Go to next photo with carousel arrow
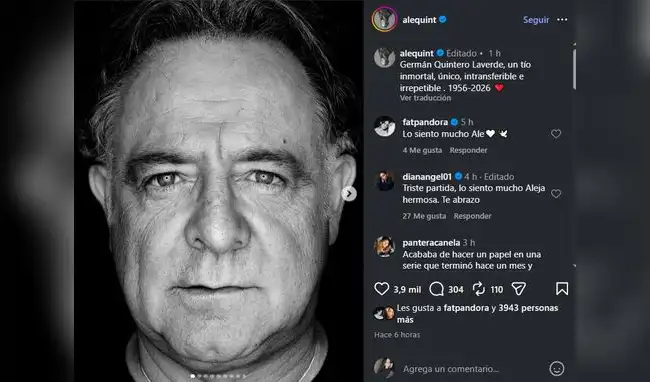 click(x=349, y=193)
